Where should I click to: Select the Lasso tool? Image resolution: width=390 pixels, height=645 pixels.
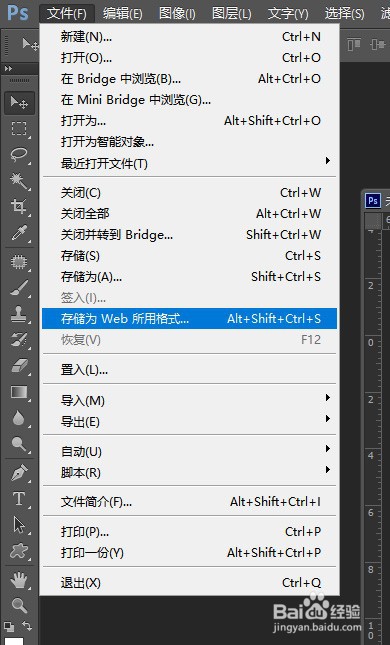pos(19,155)
